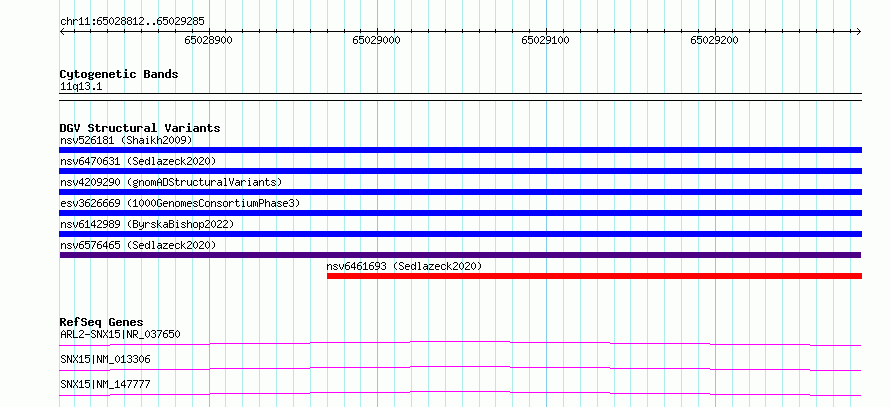
Task: Click the cytogenetic band 11q13.1 bar
Action: tap(460, 96)
